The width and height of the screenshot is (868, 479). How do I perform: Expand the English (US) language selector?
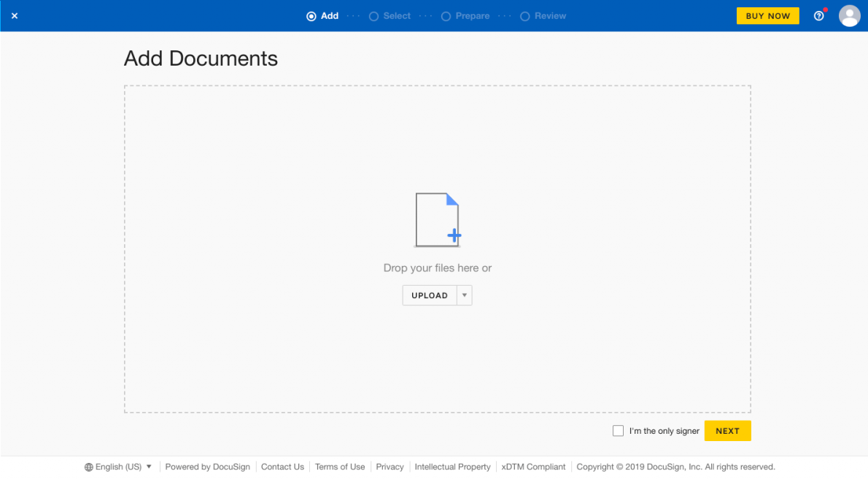coord(117,467)
